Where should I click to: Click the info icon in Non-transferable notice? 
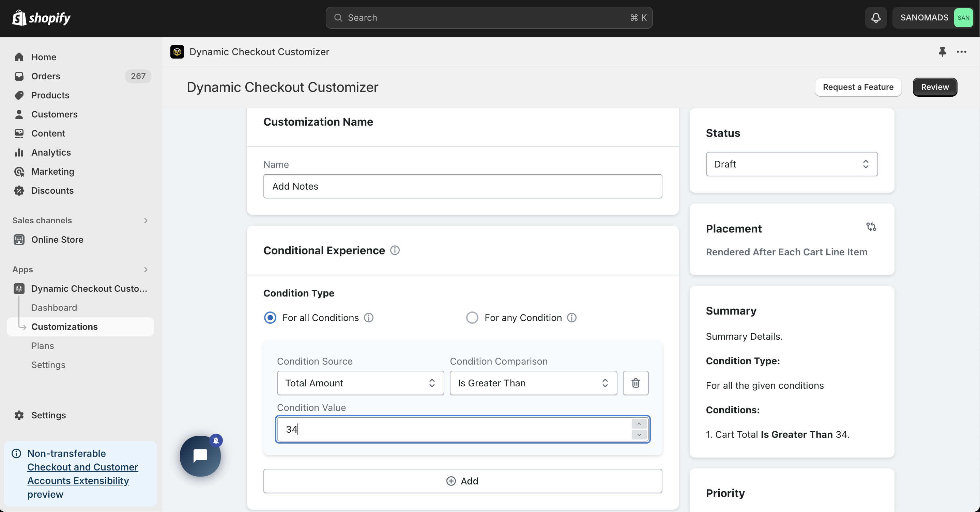point(16,453)
